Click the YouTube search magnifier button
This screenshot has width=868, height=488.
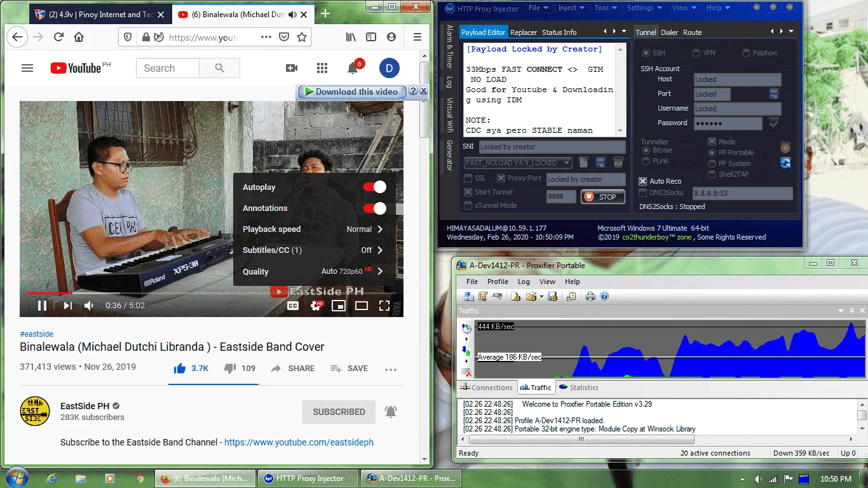point(220,68)
